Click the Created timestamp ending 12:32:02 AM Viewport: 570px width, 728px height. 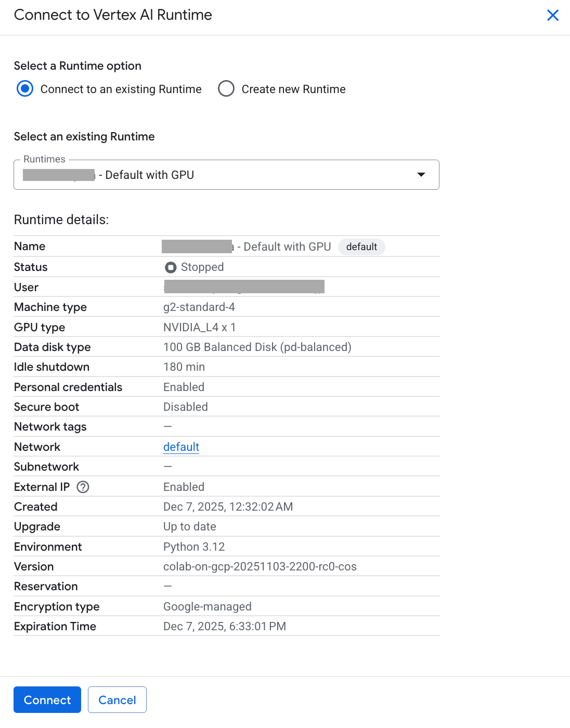pyautogui.click(x=228, y=506)
